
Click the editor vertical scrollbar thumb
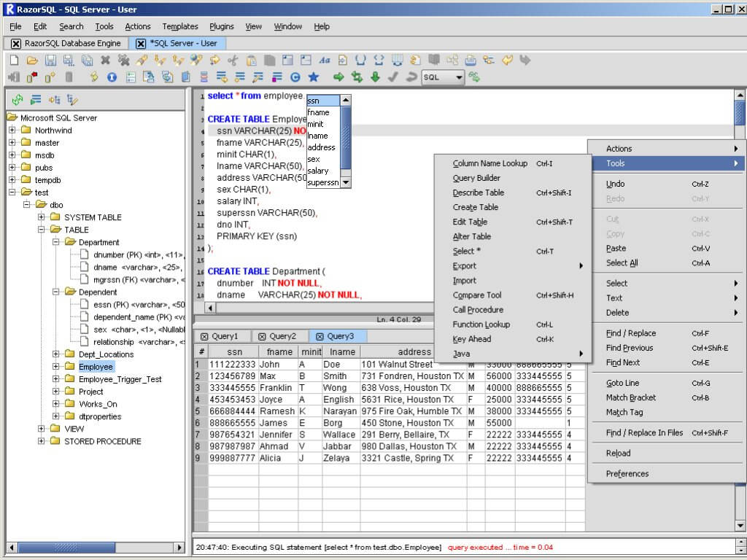tap(740, 112)
